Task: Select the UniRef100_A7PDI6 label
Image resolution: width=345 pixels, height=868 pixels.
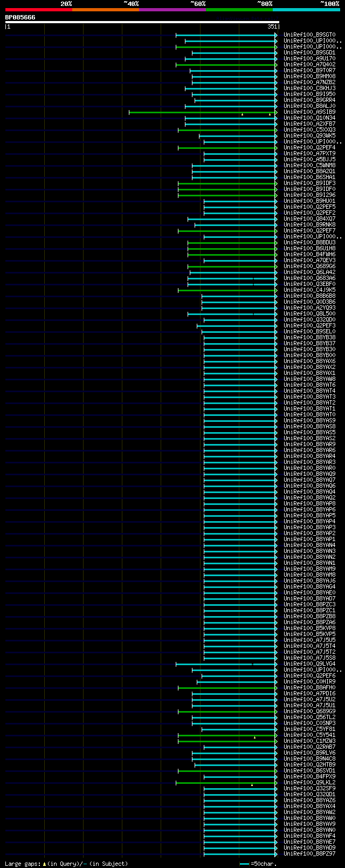Action: click(x=309, y=694)
